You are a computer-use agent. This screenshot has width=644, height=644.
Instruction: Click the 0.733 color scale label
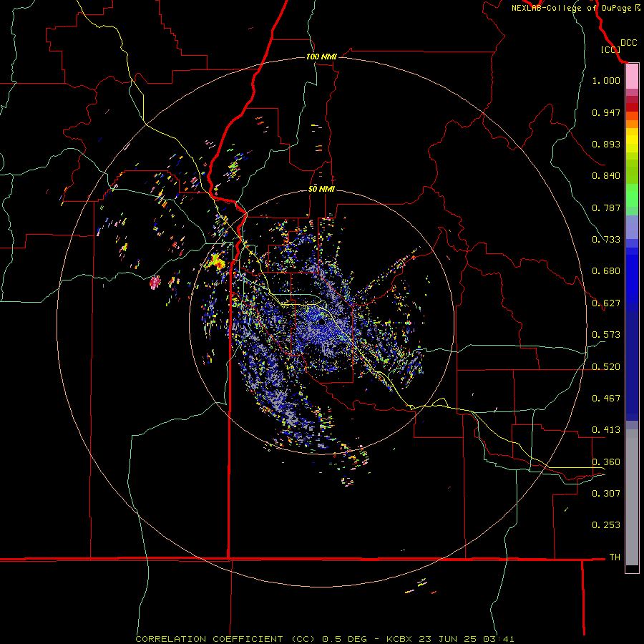[x=606, y=240]
